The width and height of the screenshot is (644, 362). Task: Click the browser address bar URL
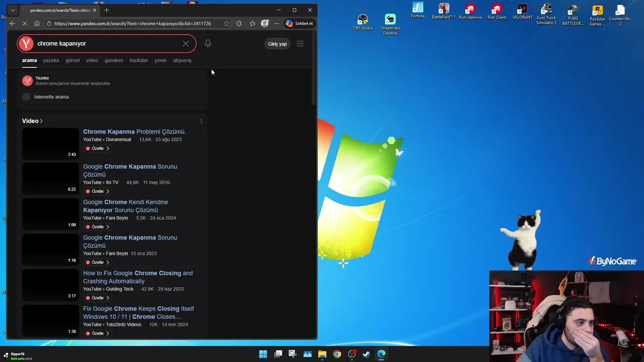[132, 23]
